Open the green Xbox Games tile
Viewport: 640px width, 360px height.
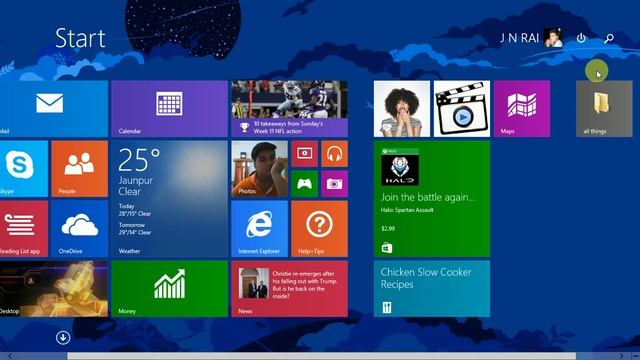point(304,184)
